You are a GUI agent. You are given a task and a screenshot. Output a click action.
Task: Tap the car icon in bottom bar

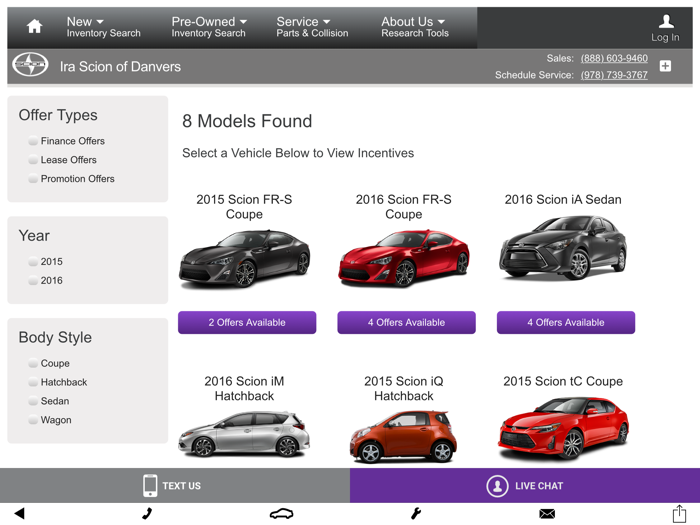281,514
